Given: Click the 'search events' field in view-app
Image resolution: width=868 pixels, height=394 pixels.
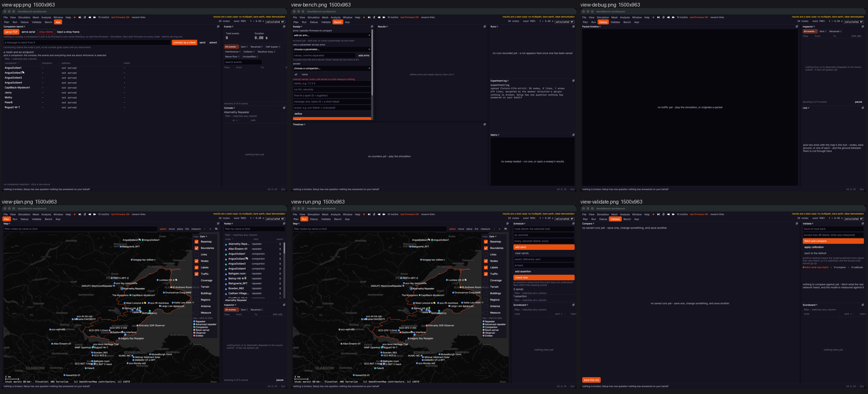Looking at the screenshot, I should point(243,62).
